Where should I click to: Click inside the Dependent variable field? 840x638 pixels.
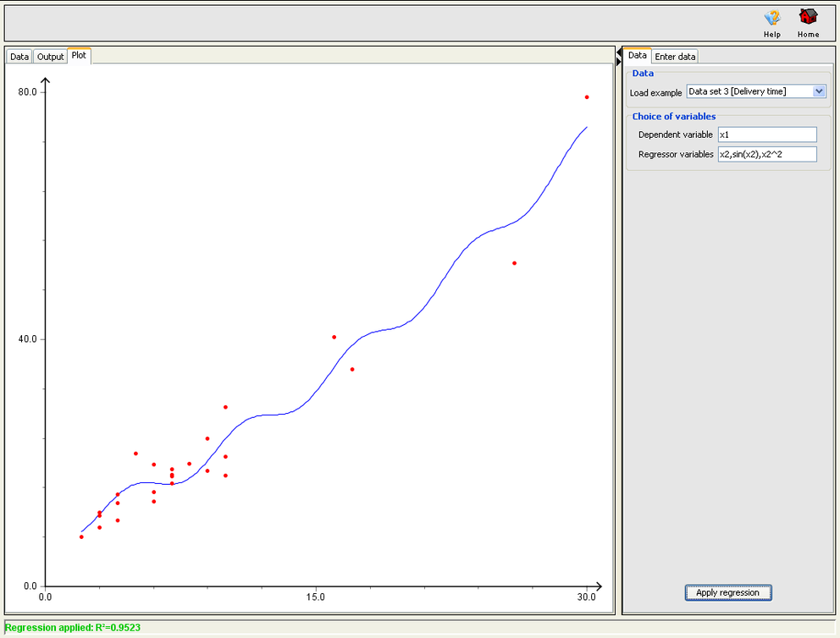[766, 135]
